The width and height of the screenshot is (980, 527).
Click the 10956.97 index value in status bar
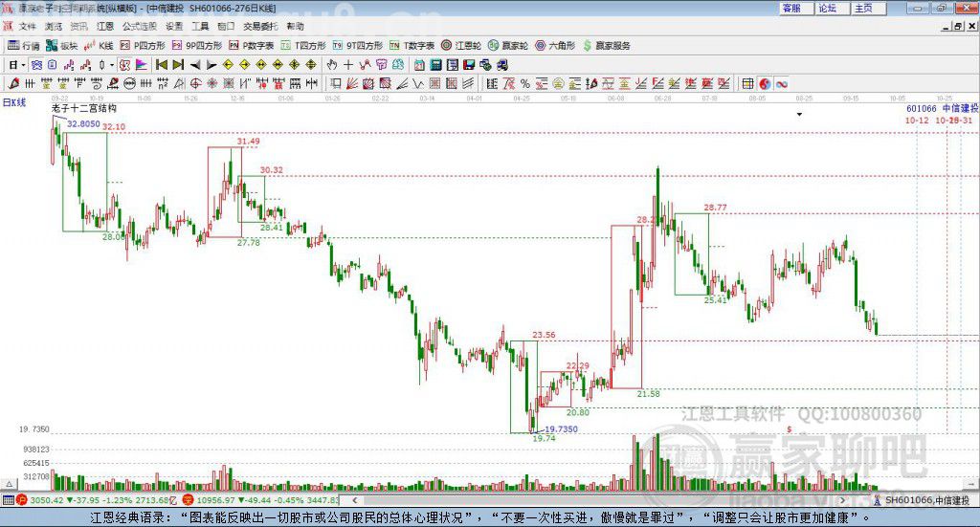216,500
